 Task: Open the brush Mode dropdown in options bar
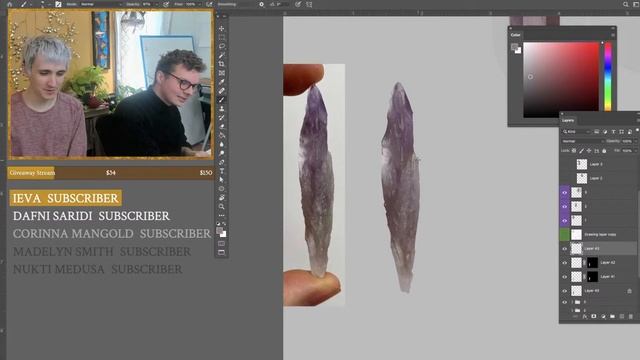[x=101, y=4]
